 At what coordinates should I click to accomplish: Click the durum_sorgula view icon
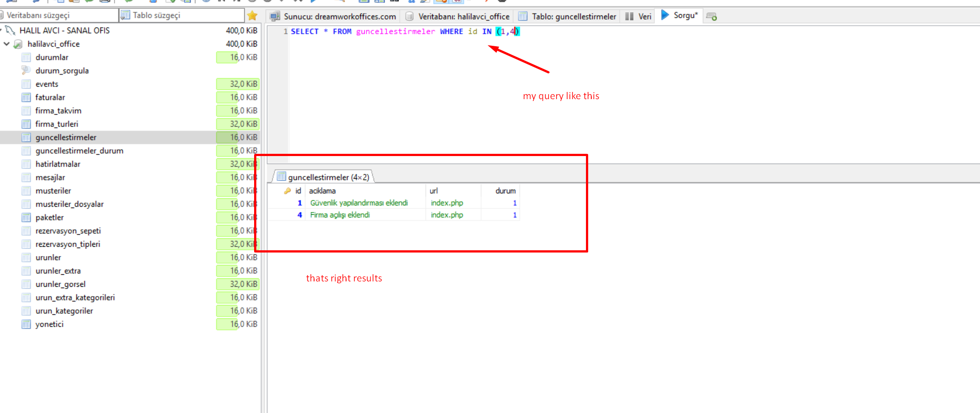[26, 71]
